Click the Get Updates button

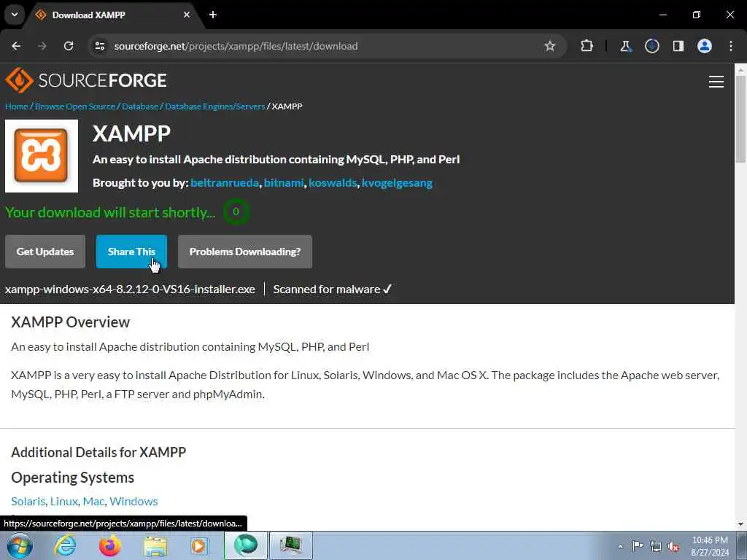coord(45,252)
